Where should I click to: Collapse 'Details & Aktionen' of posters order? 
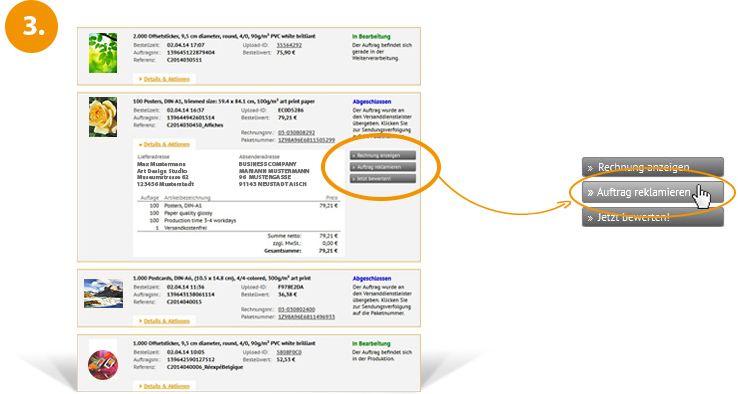pos(166,144)
